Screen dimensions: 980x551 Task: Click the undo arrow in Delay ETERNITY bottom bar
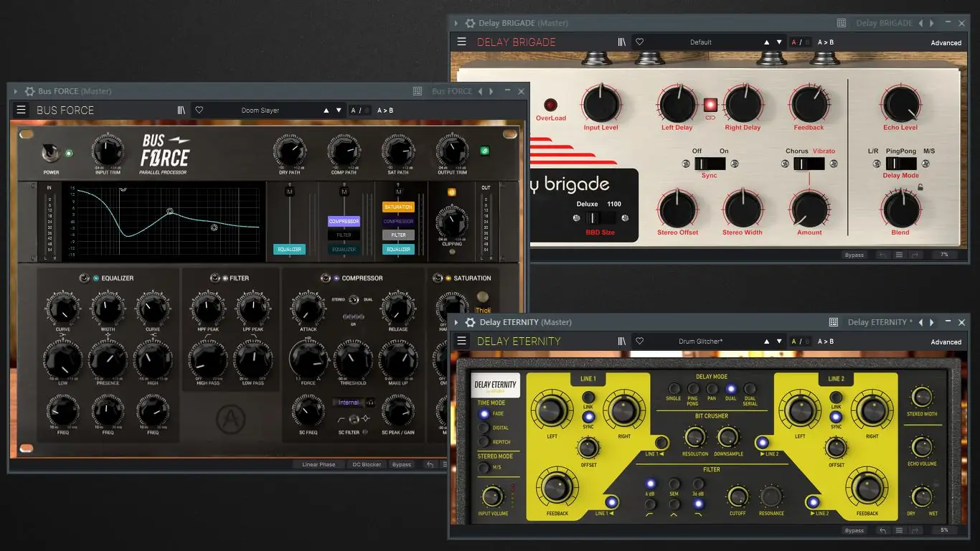click(x=882, y=530)
